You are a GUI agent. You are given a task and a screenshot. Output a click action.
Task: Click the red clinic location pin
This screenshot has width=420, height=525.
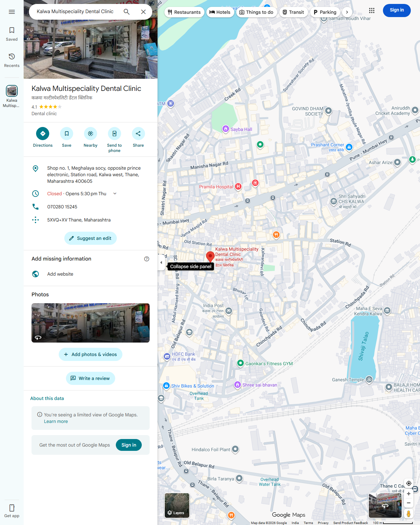[x=210, y=257]
